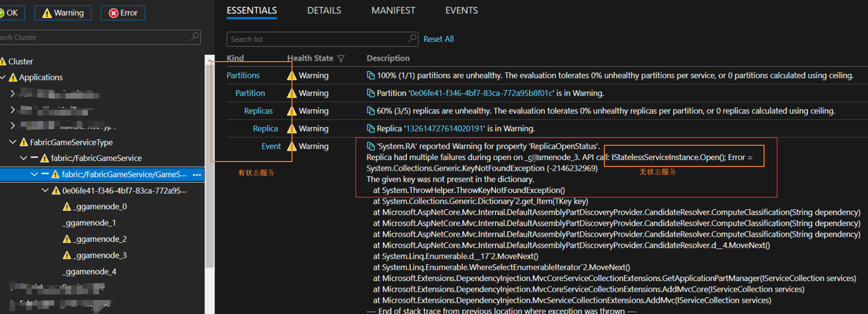This screenshot has width=868, height=314.
Task: Copy the Partitions description text
Action: click(370, 75)
